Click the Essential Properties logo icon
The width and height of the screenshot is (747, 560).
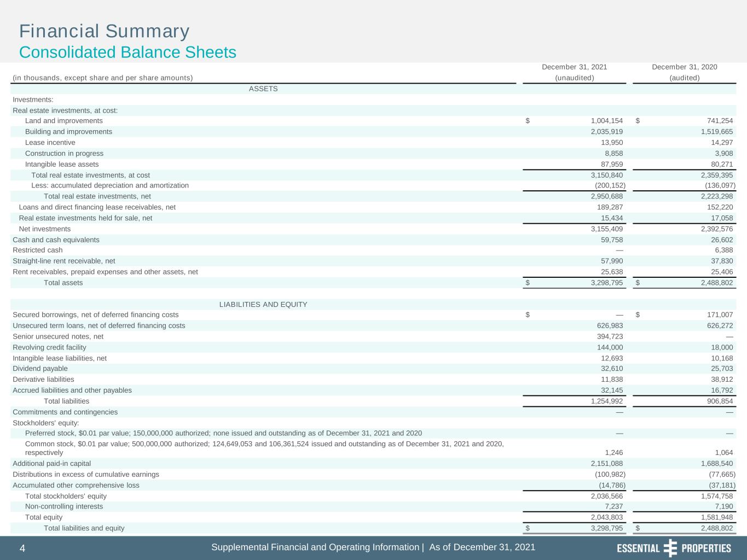[x=670, y=548]
